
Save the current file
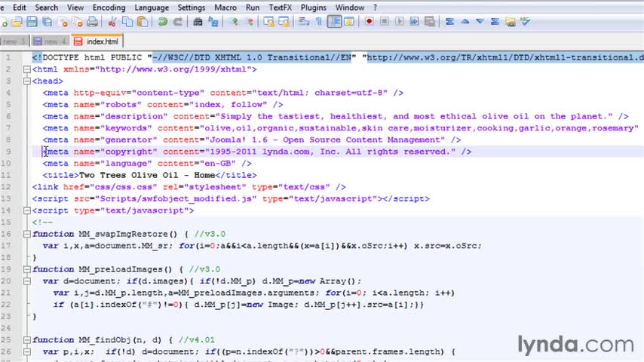pos(32,22)
